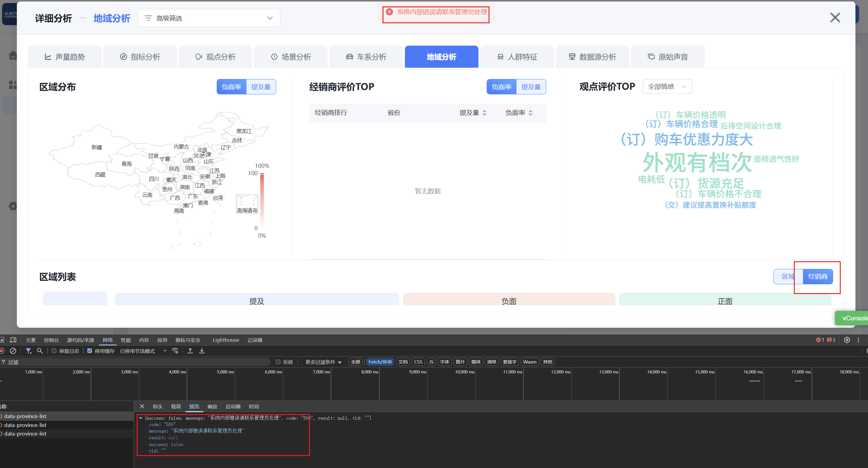This screenshot has height=468, width=868.
Task: Click the import HAR upload icon
Action: (x=190, y=351)
